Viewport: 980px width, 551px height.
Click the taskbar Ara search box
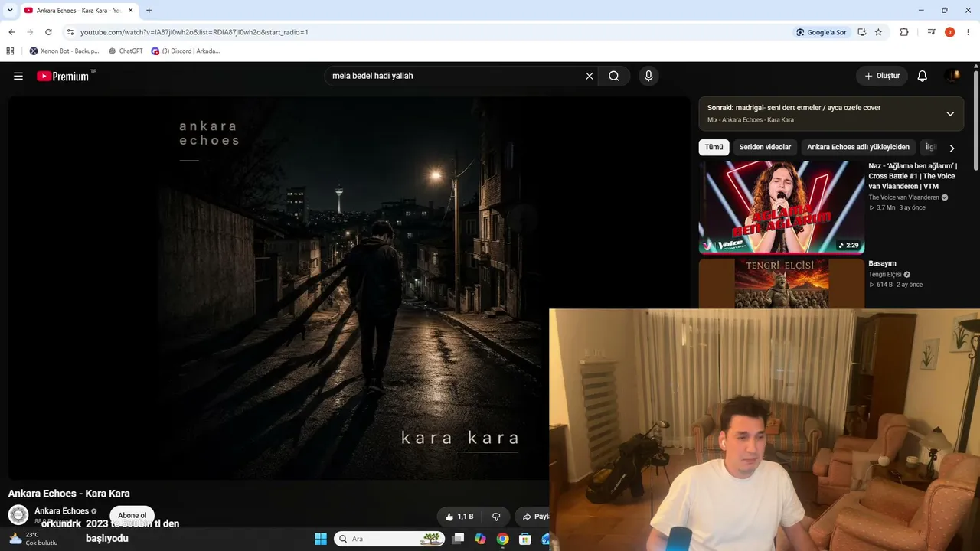tap(389, 539)
